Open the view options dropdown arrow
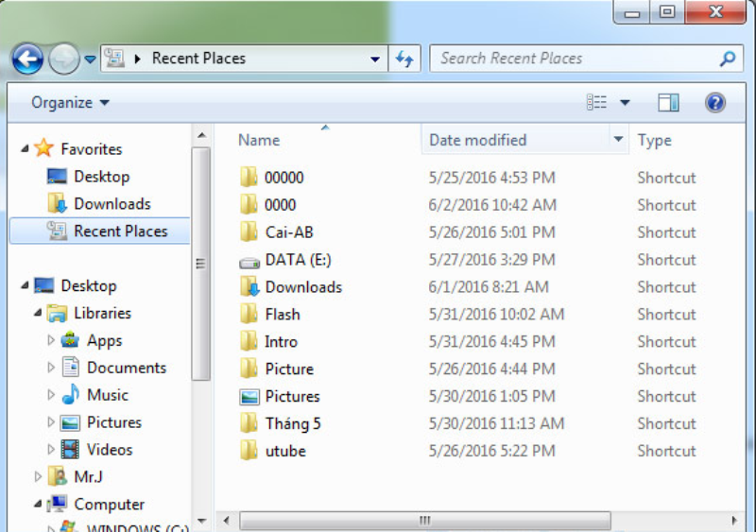756x532 pixels. [x=625, y=102]
